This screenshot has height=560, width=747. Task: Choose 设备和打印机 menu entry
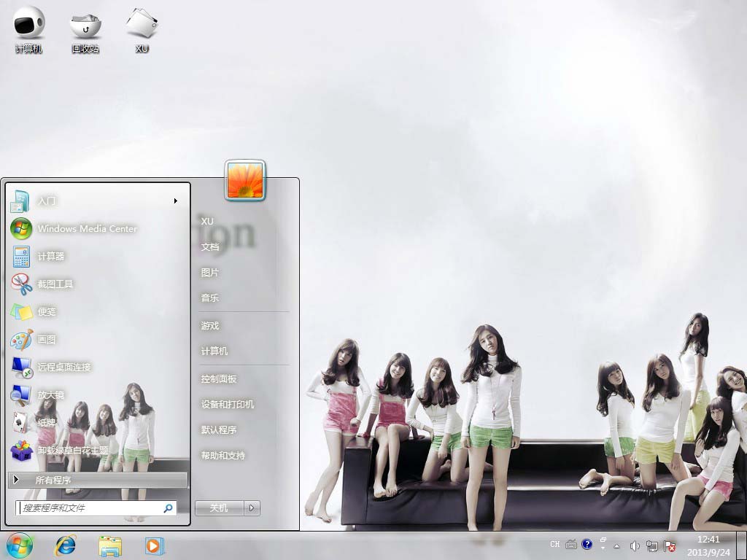point(228,405)
